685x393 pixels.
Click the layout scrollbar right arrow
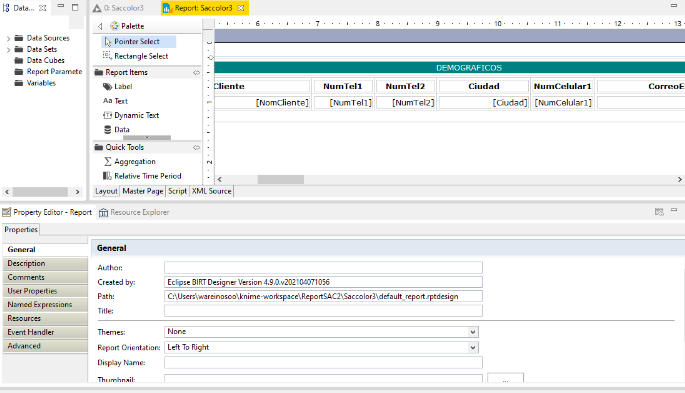[680, 179]
